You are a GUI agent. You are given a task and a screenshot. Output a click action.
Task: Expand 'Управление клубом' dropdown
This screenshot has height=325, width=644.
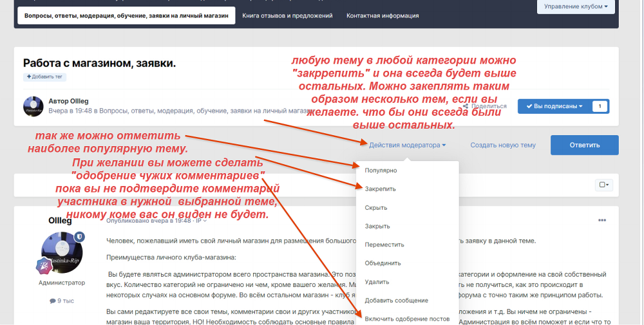click(x=576, y=6)
